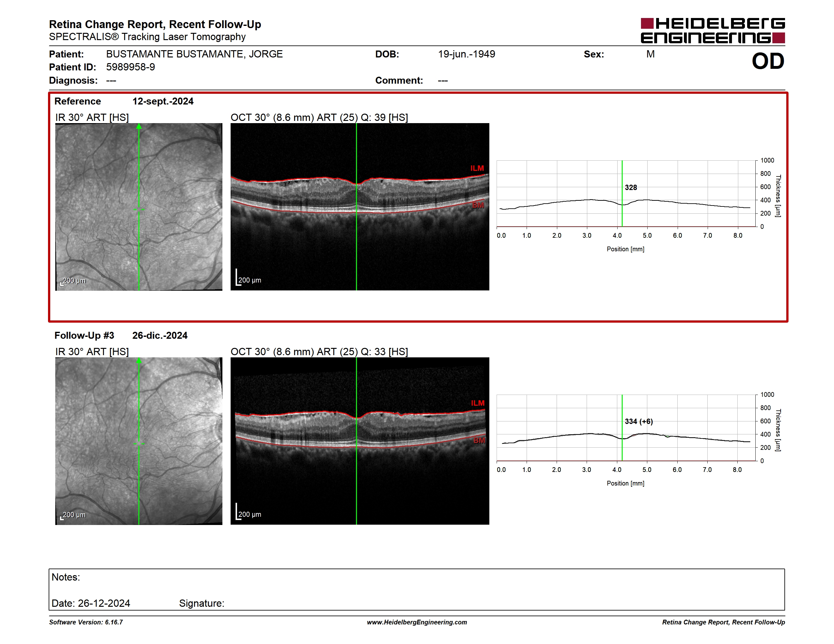Select the title 'Retina Change Report, Recent Follow-Up'

(155, 24)
